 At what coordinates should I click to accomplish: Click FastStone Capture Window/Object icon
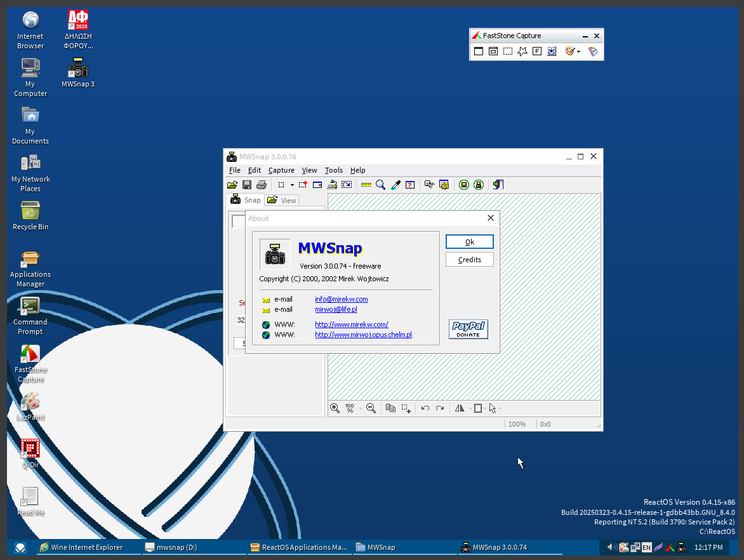(493, 51)
